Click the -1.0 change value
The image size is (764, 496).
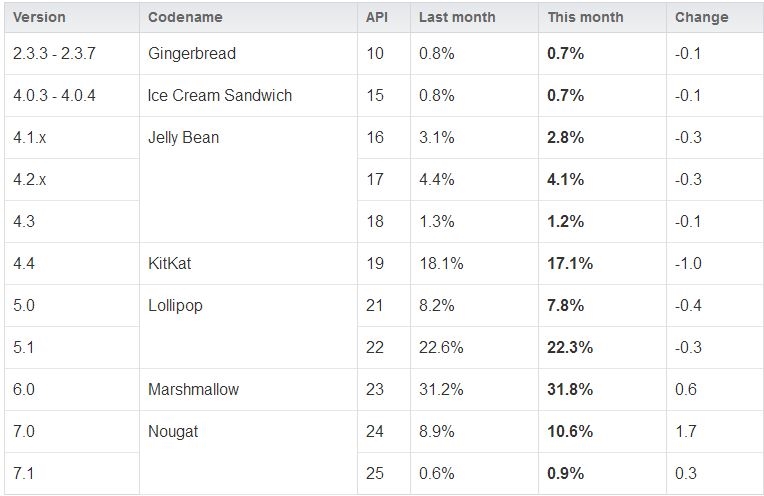click(688, 263)
